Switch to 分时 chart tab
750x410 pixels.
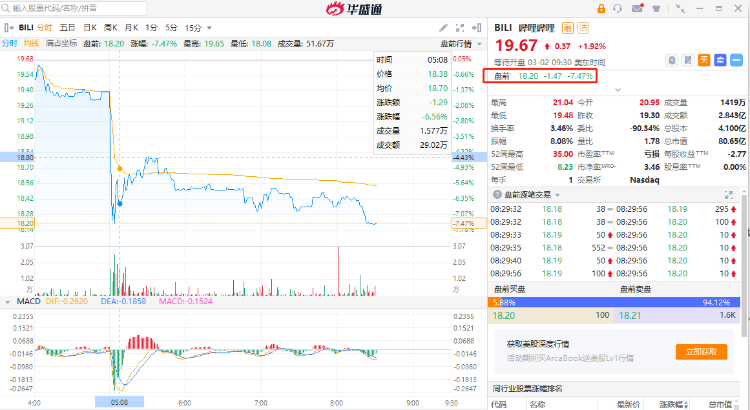tap(44, 28)
